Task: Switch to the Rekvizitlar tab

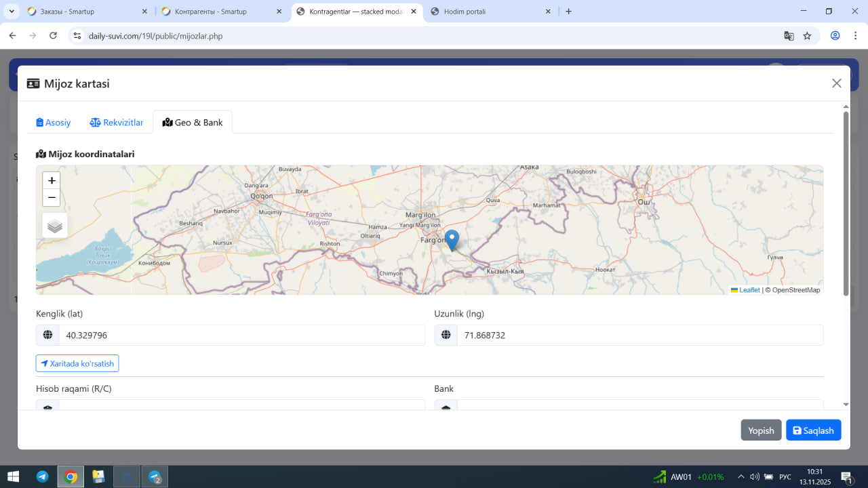Action: 117,123
